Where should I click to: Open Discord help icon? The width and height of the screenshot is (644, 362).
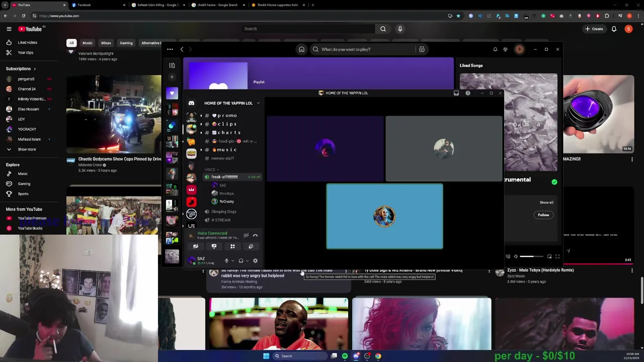(468, 93)
